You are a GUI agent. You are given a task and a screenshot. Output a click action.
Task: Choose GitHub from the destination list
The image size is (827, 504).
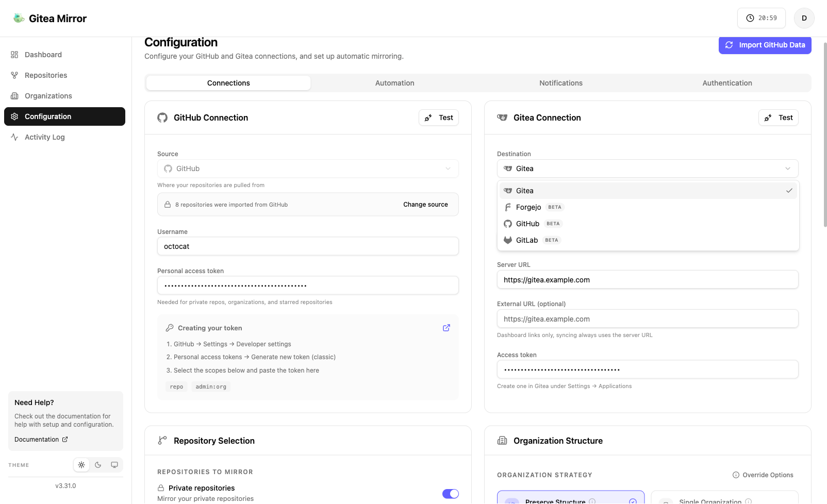click(648, 224)
